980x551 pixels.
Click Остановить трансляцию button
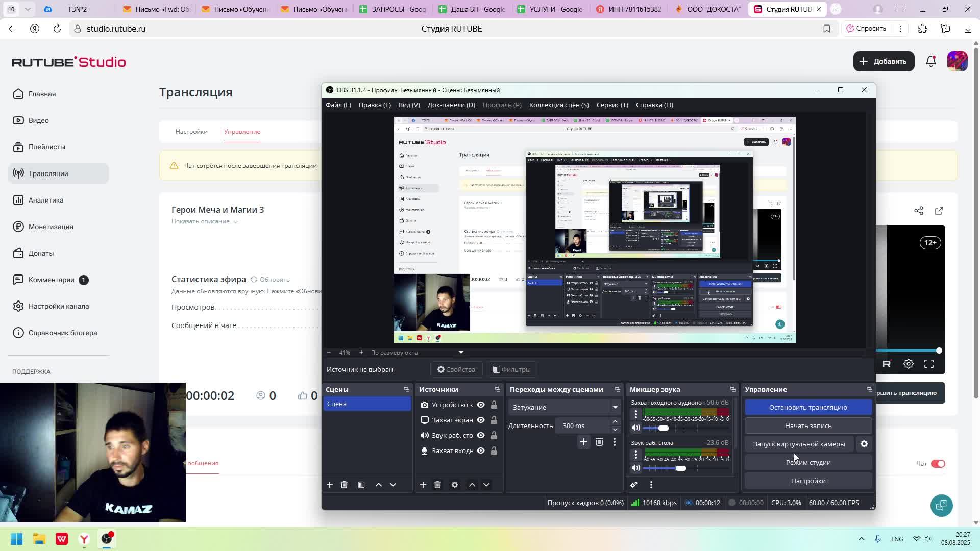click(807, 407)
